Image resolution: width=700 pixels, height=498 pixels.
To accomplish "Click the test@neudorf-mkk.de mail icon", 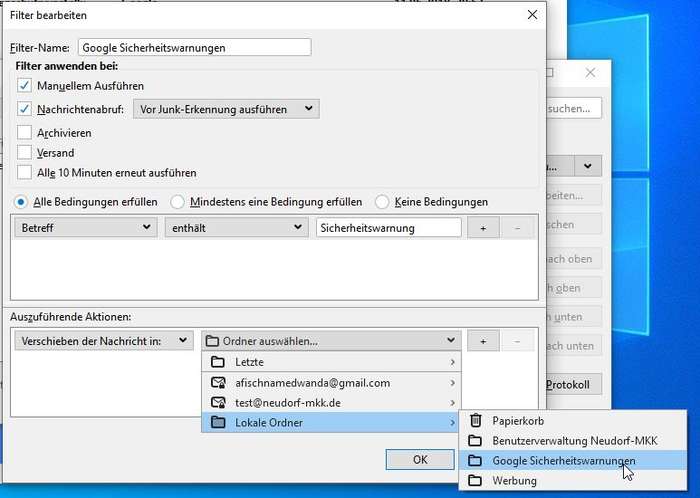I will click(219, 402).
